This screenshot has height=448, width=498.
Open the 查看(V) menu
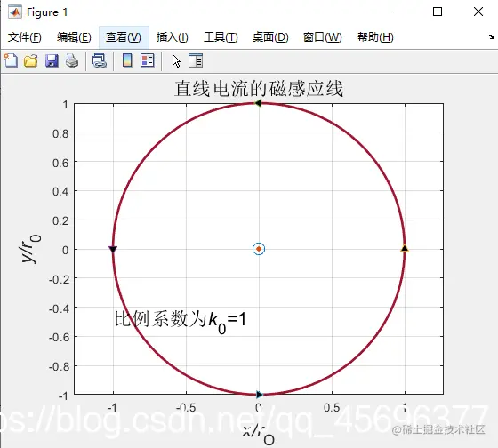(124, 37)
